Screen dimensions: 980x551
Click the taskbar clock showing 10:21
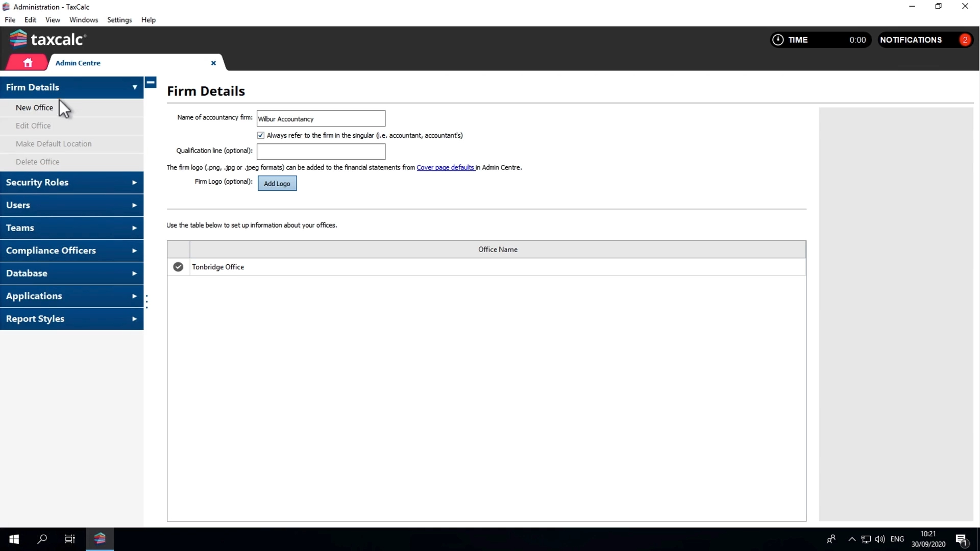coord(928,539)
